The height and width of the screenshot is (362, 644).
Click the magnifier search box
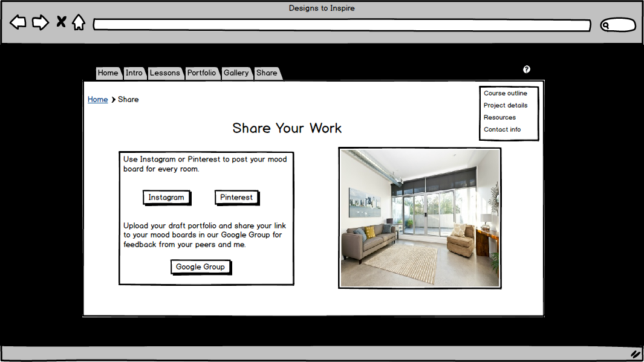(x=618, y=25)
